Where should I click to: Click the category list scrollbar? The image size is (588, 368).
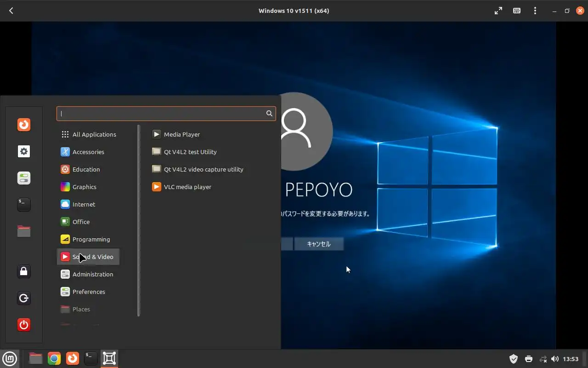click(x=139, y=220)
